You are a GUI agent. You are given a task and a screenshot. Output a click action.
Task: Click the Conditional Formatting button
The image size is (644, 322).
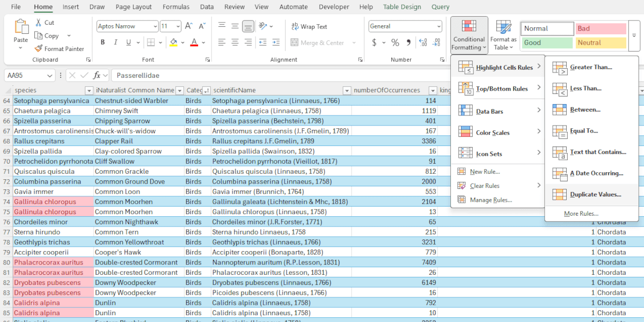point(469,35)
